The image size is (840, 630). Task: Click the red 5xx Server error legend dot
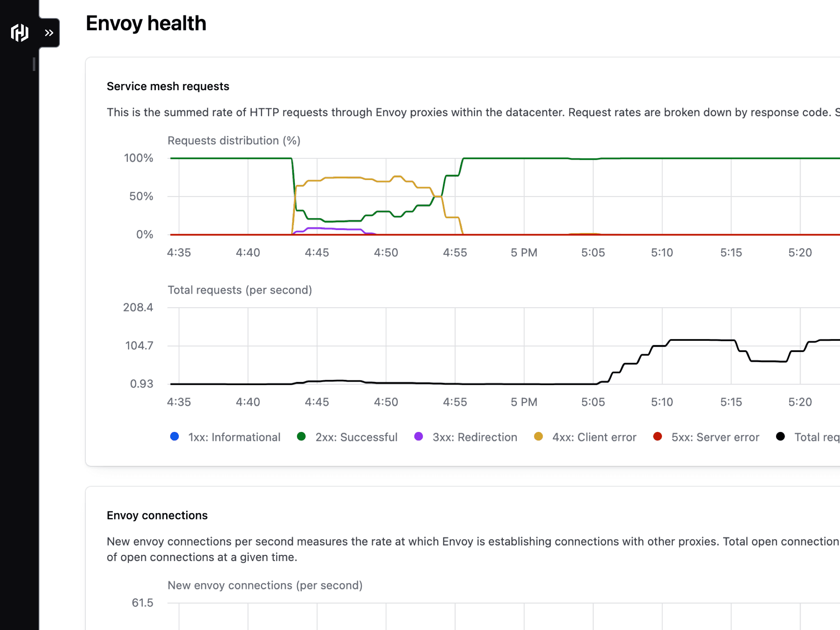(657, 436)
